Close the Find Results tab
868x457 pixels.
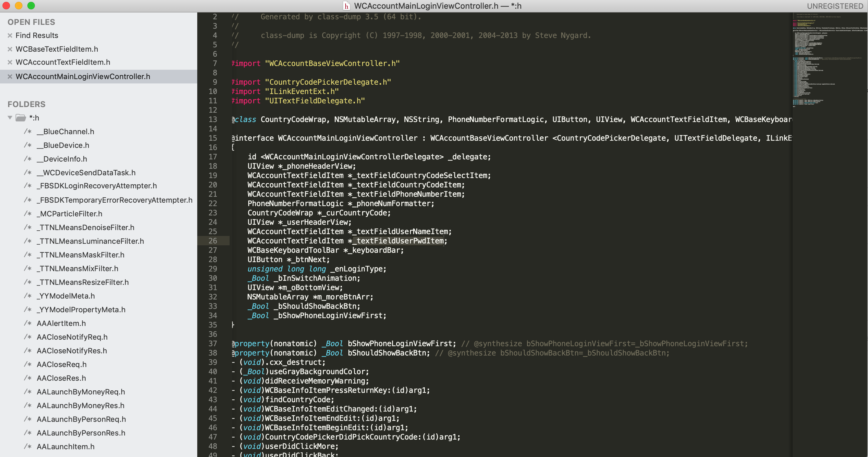pos(10,35)
